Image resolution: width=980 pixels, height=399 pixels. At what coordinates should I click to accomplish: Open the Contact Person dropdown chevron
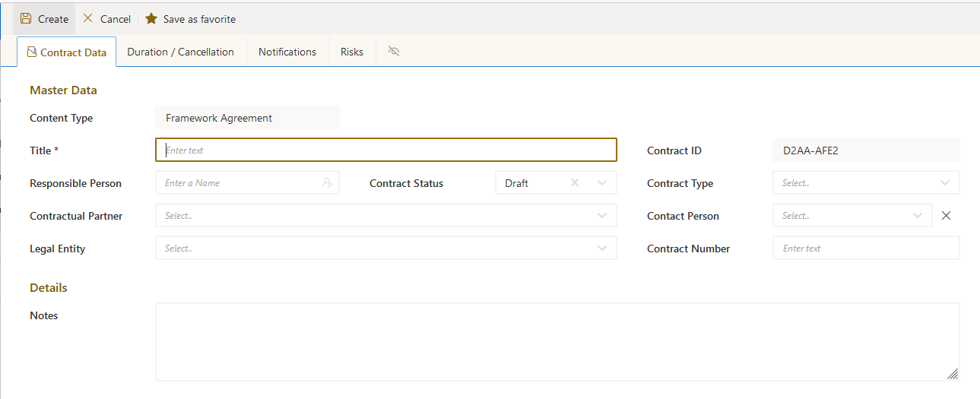(x=918, y=216)
